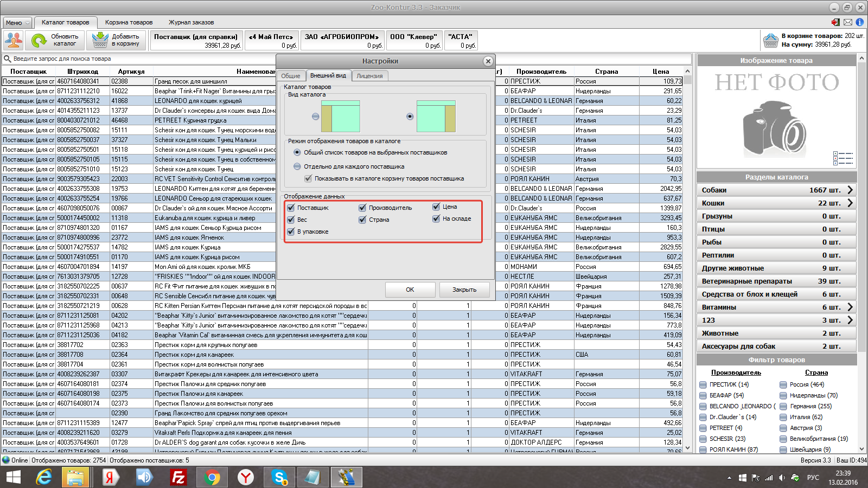
Task: Select Отдельно для каждого поставщика radio
Action: pos(297,166)
